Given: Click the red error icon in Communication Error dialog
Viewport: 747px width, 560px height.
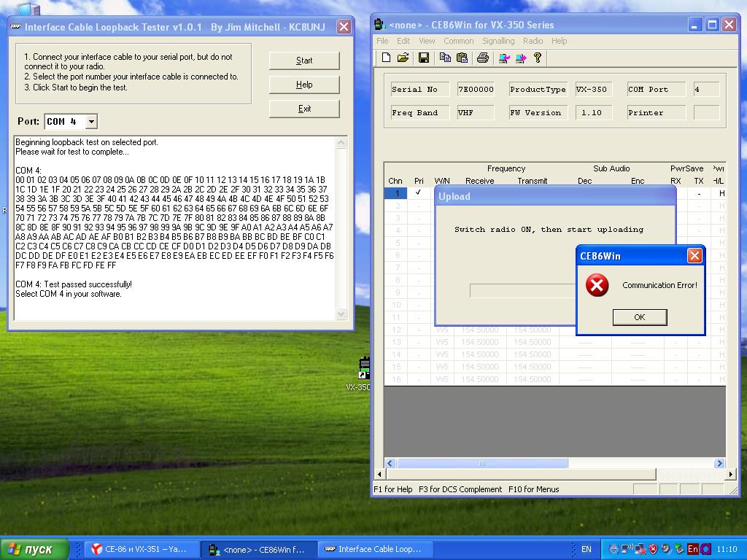Looking at the screenshot, I should (x=597, y=285).
